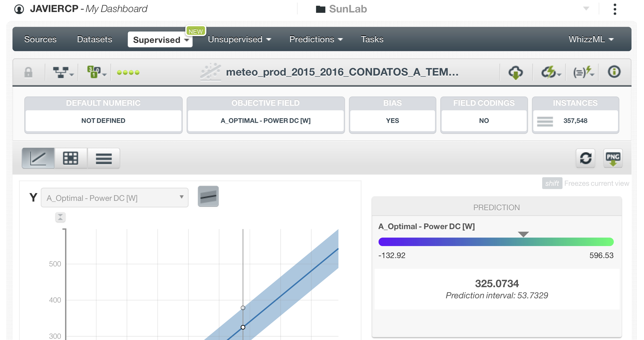Viewport: 644px width, 340px height.
Task: Switch to list summary view
Action: [x=103, y=158]
